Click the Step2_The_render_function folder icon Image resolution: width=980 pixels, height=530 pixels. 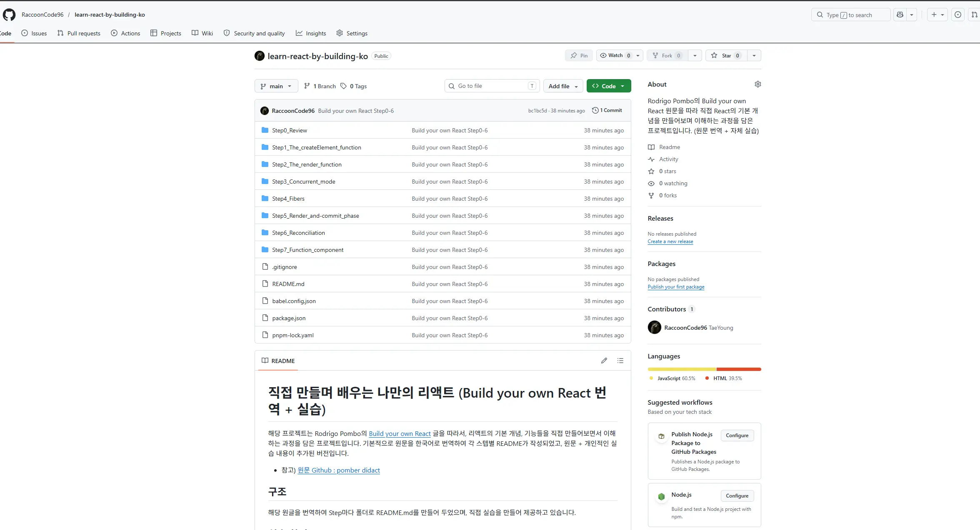(265, 164)
